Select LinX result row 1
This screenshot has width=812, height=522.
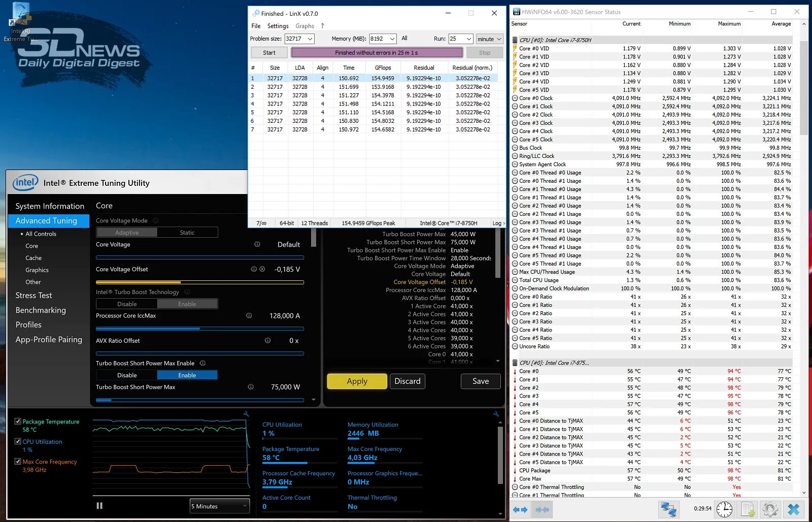click(373, 78)
